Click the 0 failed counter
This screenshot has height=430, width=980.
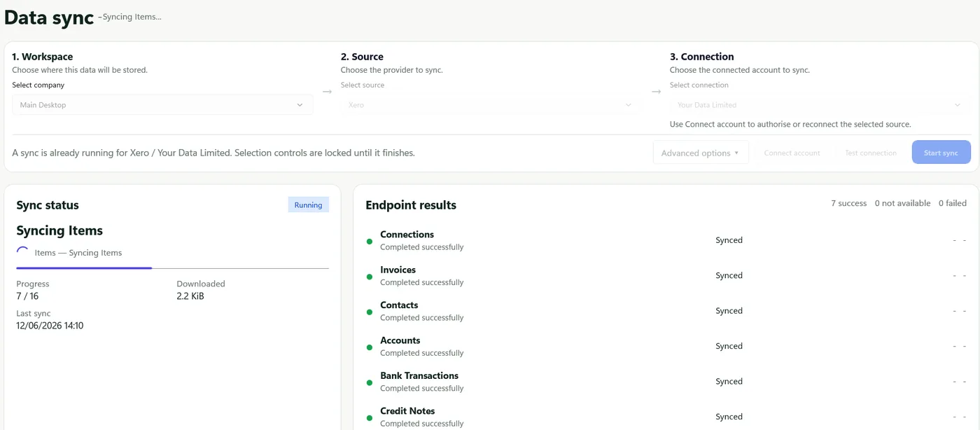953,203
